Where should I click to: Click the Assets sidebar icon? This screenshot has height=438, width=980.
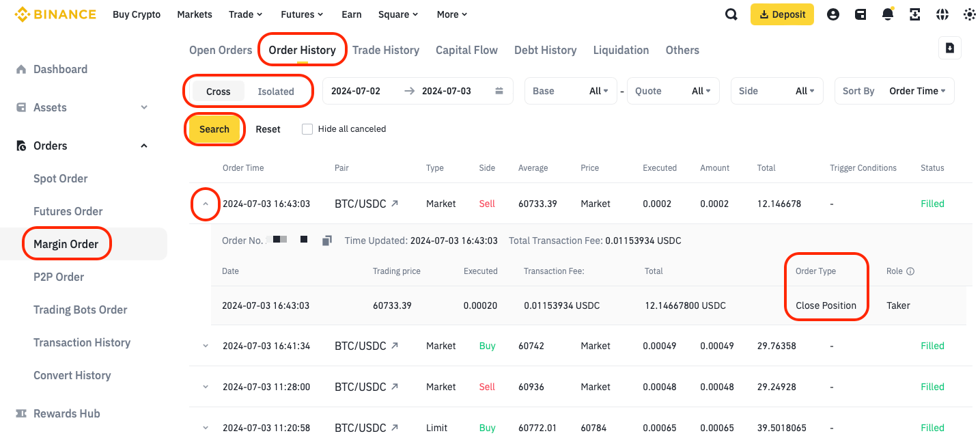[x=21, y=107]
